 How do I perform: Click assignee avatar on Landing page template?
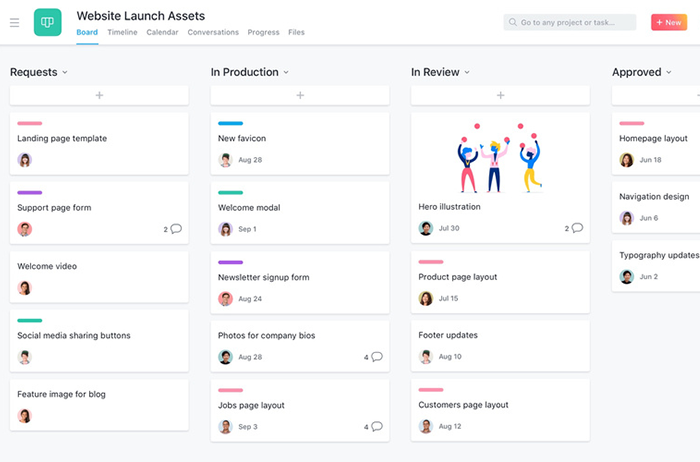[x=25, y=160]
